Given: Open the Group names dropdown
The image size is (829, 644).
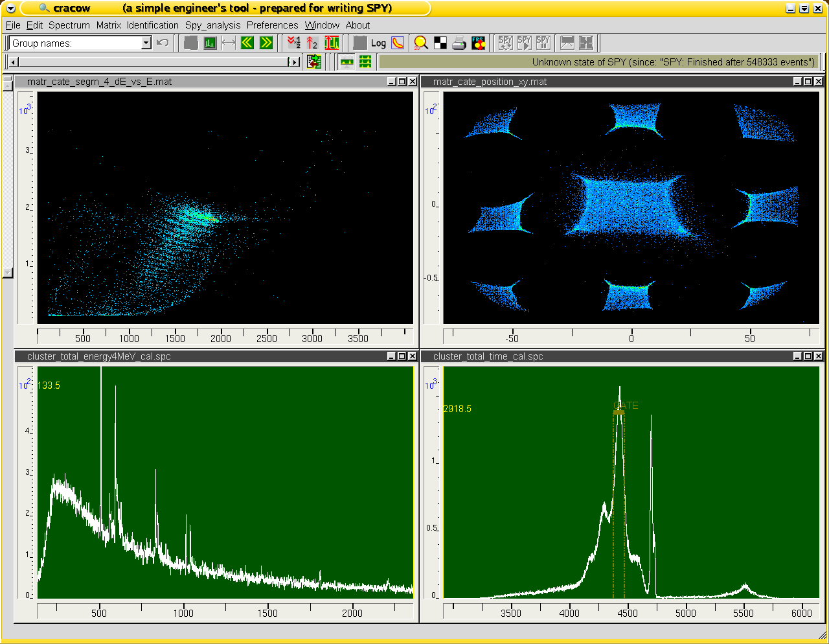Looking at the screenshot, I should tap(146, 43).
